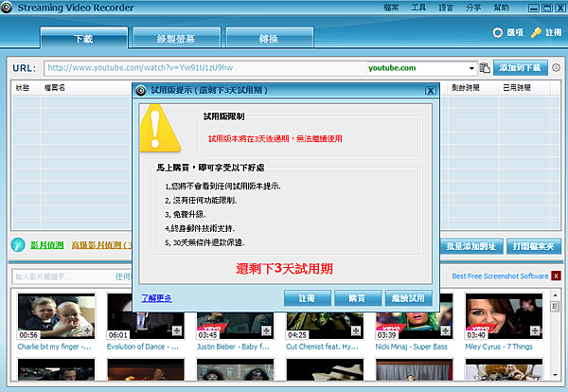568x392 pixels.
Task: Click the 購買 button in trial dialog
Action: pyautogui.click(x=358, y=298)
